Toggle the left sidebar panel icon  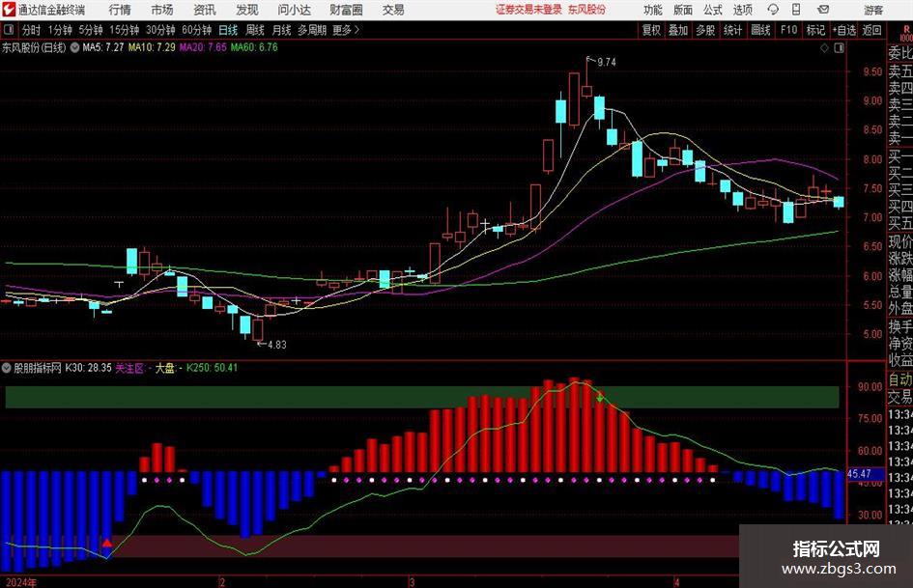(9, 30)
